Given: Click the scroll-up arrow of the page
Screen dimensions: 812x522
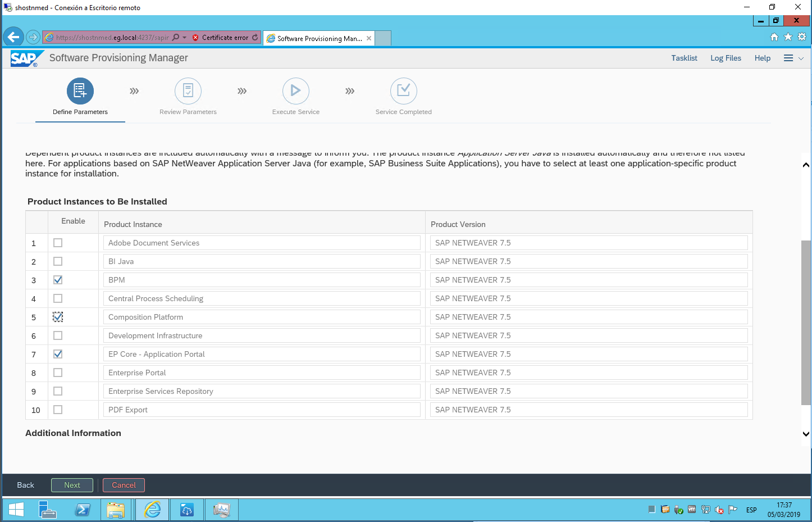Looking at the screenshot, I should pyautogui.click(x=806, y=165).
